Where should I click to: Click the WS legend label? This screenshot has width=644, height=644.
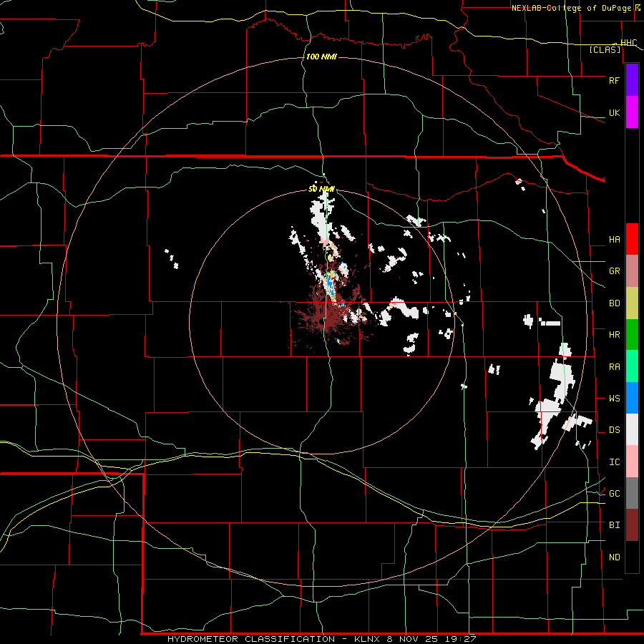coord(614,398)
